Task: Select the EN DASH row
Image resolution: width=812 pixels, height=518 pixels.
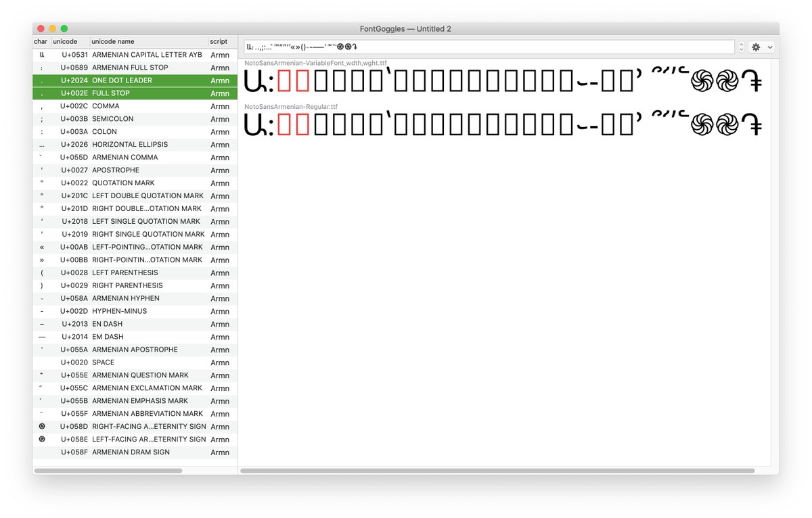Action: [135, 325]
